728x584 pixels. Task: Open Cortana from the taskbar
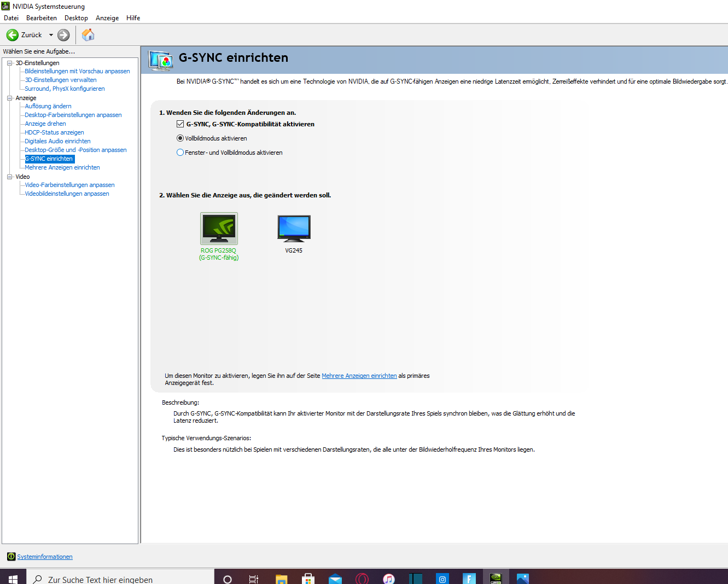coord(228,579)
